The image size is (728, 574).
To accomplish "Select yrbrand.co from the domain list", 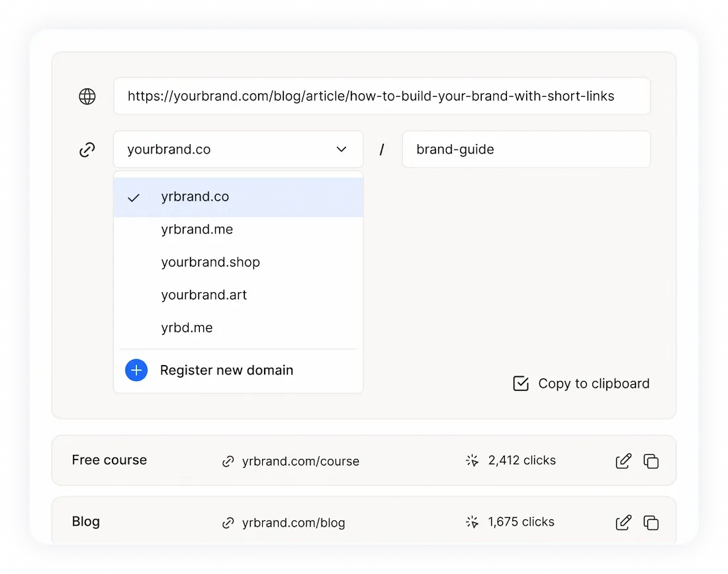I will pos(238,197).
